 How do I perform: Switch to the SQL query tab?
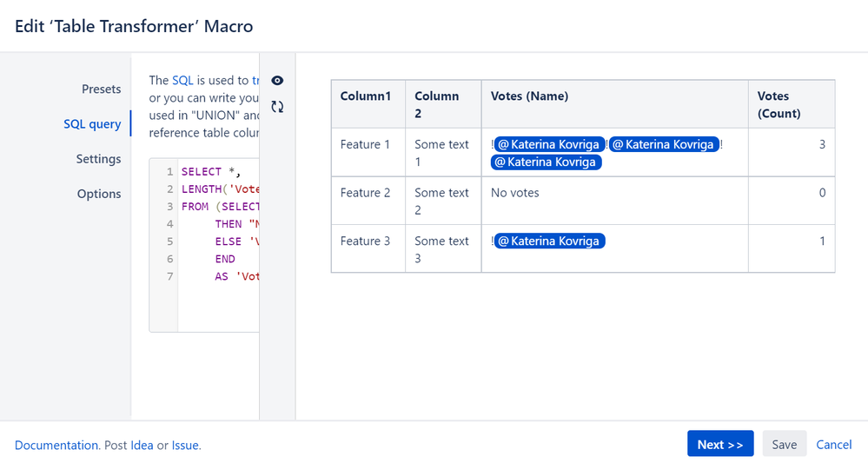click(x=92, y=124)
